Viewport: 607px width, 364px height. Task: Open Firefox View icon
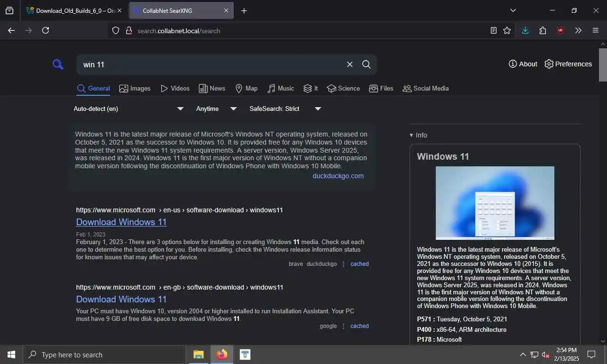click(9, 10)
